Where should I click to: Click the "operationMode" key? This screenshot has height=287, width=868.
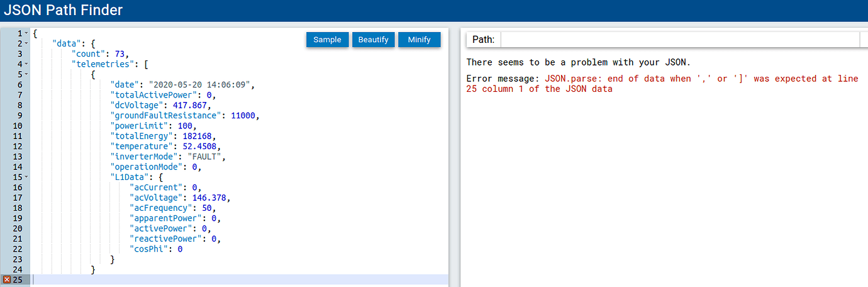pos(147,167)
